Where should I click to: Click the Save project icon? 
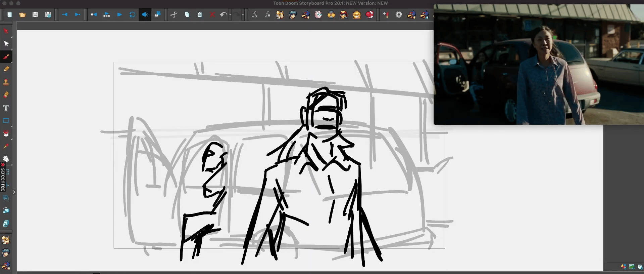click(35, 15)
